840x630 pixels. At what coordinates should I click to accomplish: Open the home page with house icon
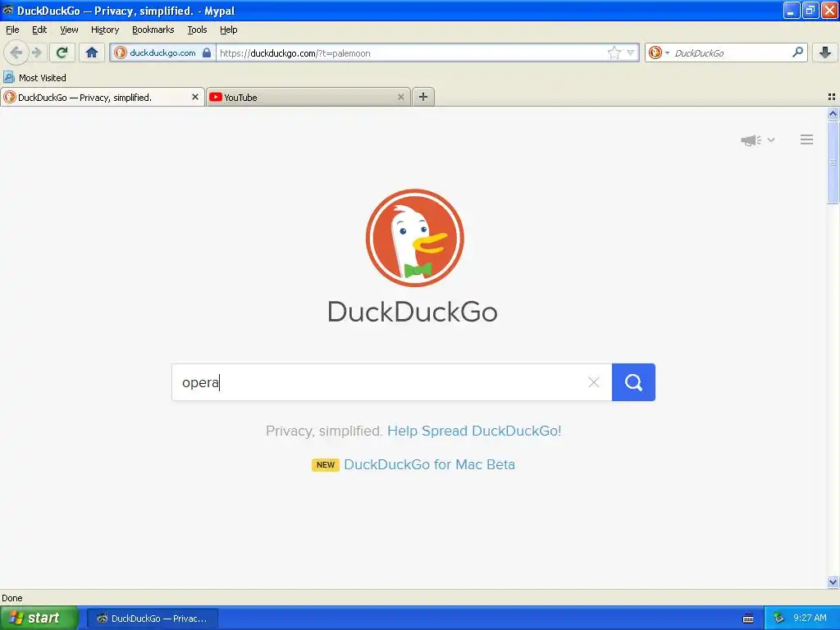click(x=92, y=52)
